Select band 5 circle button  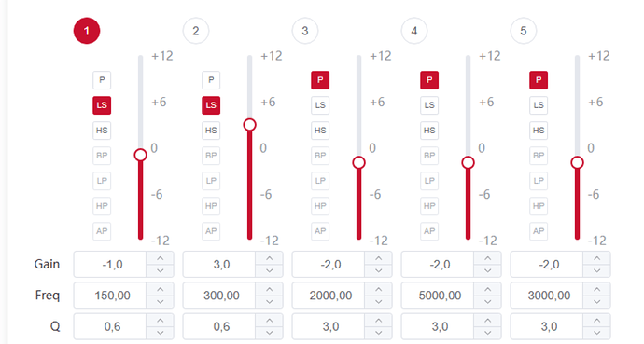[524, 31]
